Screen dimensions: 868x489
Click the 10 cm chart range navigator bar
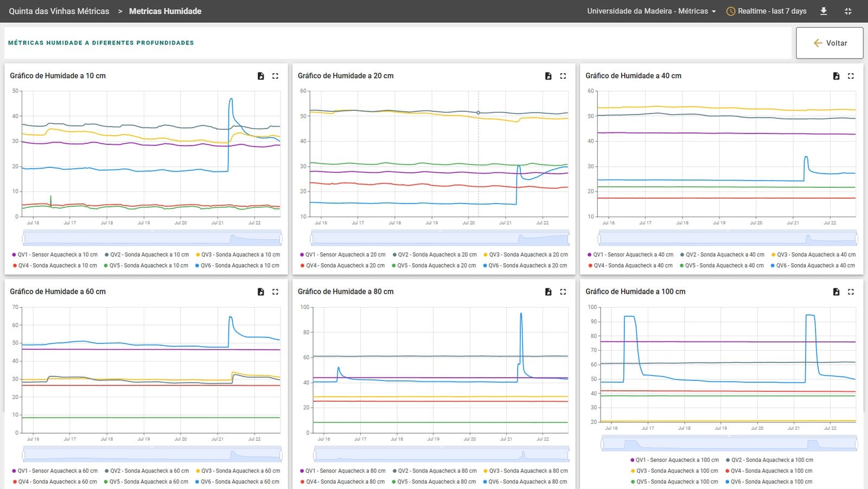(152, 238)
